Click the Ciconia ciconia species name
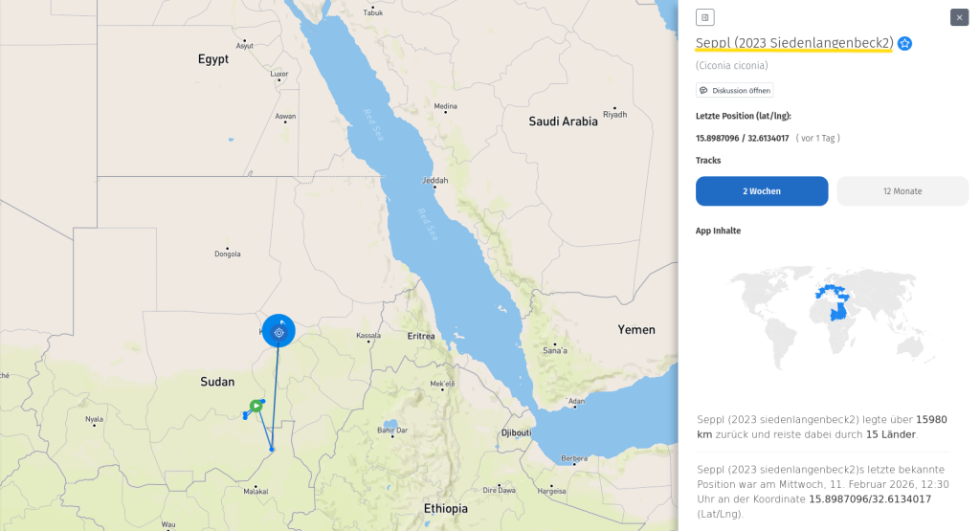 pyautogui.click(x=731, y=66)
